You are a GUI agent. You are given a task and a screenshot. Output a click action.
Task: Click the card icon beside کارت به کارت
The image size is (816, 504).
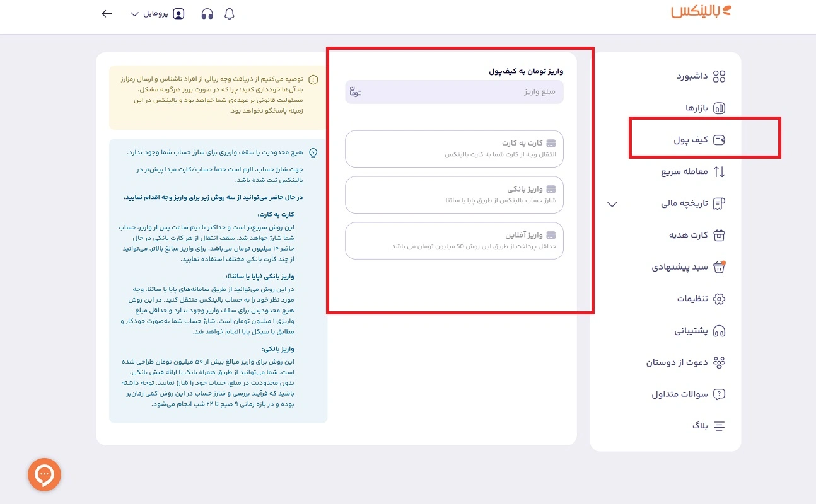click(x=551, y=143)
